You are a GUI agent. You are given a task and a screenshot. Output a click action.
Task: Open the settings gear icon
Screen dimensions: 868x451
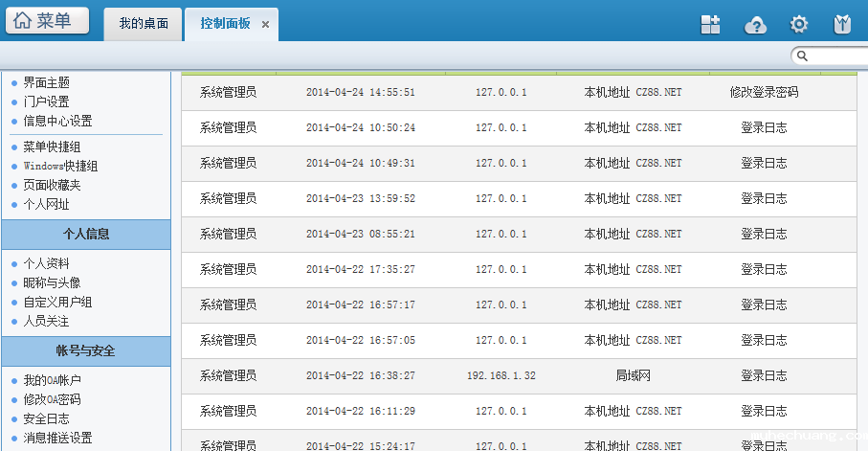click(799, 25)
